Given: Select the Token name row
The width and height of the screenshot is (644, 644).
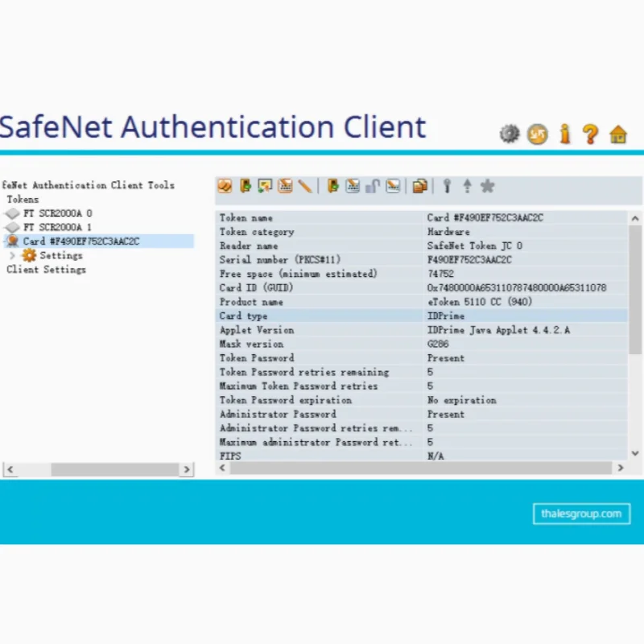Looking at the screenshot, I should pos(422,217).
